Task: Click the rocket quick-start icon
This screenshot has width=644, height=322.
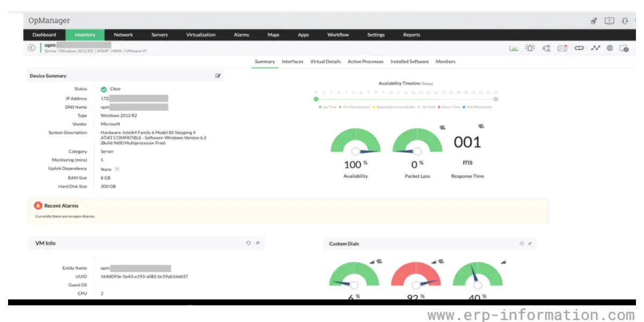Action: point(594,21)
